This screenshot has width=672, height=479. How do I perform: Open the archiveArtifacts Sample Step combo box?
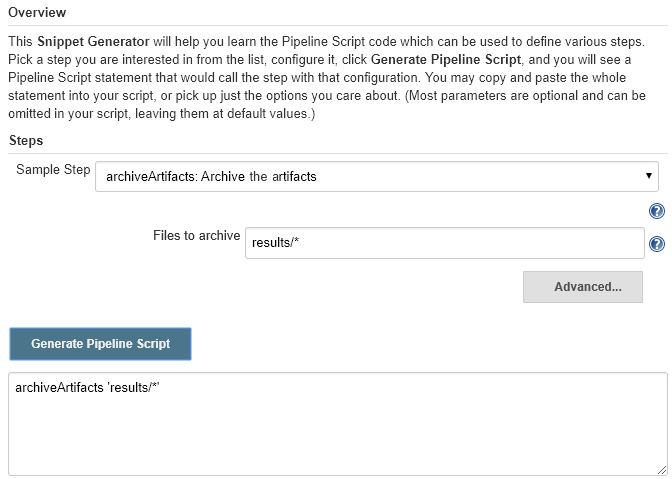377,177
